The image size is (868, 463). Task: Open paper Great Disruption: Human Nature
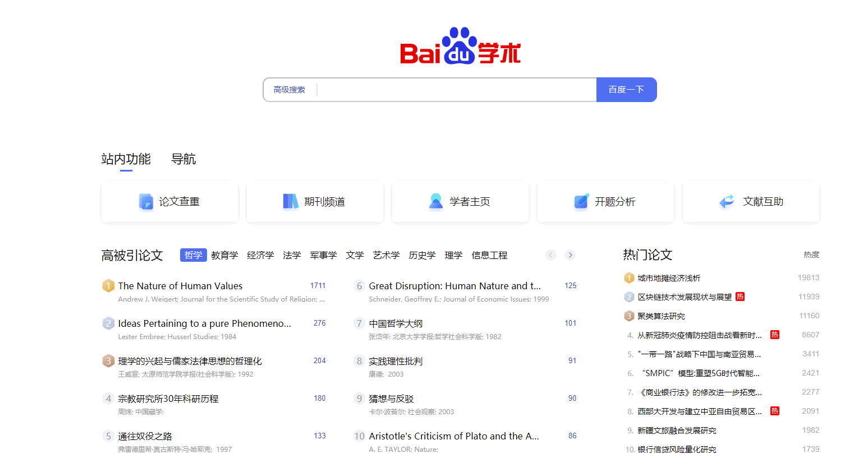click(x=454, y=286)
